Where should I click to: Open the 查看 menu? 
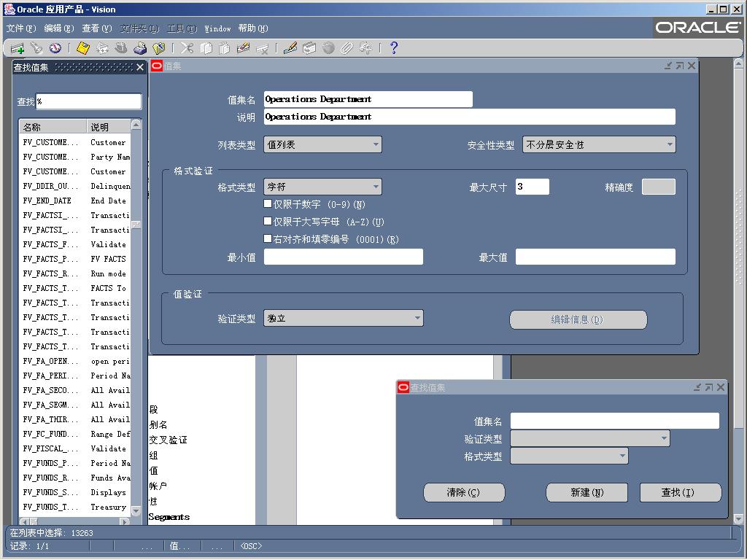coord(97,28)
